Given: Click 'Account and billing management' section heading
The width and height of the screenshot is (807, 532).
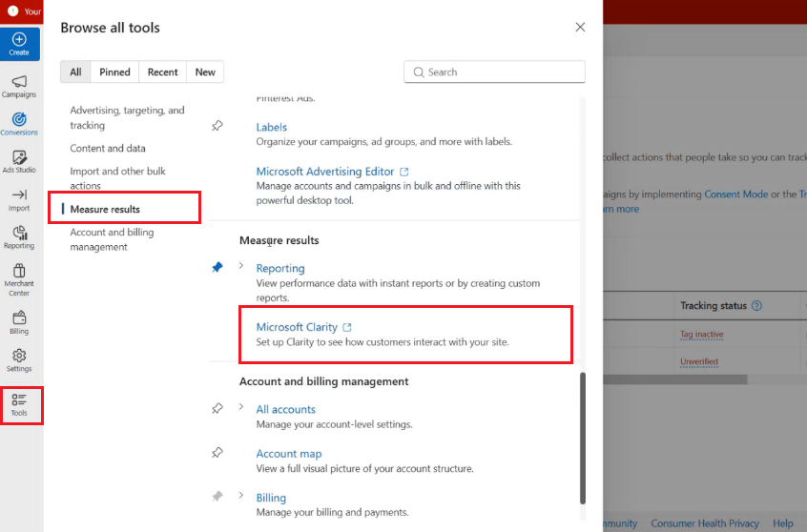Looking at the screenshot, I should click(323, 381).
